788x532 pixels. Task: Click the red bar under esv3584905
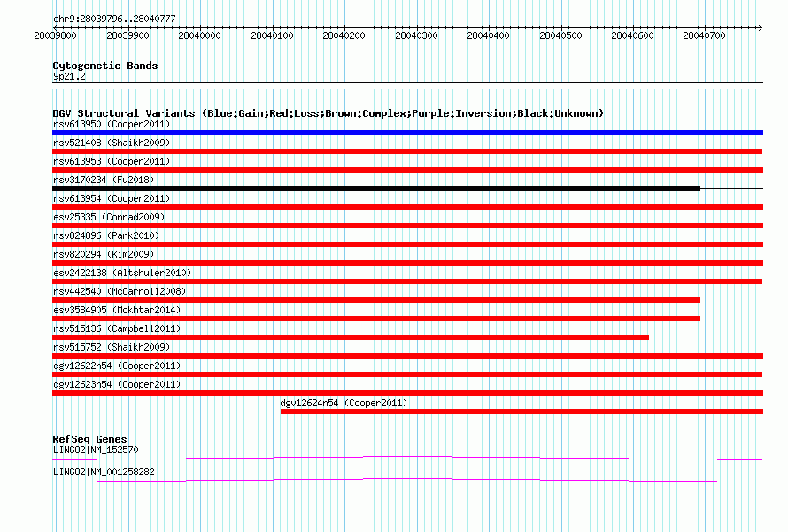[x=376, y=319]
